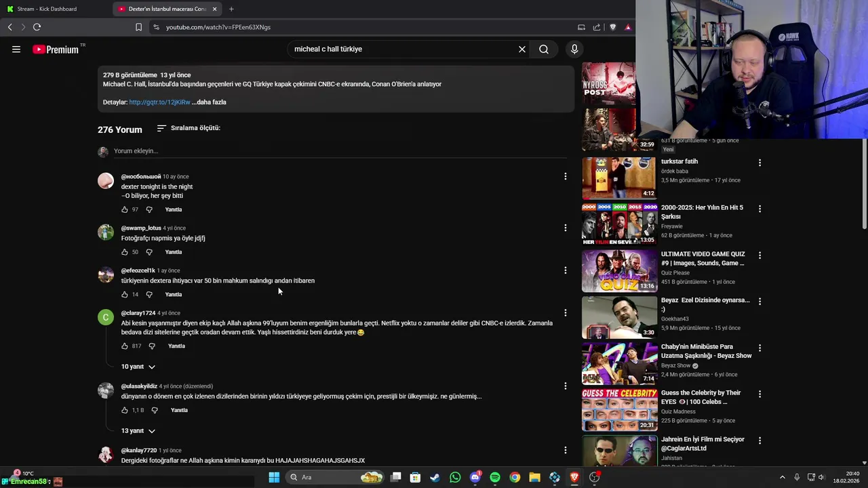Viewport: 868px width, 488px height.
Task: Expand description with '...daha fazla'
Action: click(x=209, y=102)
